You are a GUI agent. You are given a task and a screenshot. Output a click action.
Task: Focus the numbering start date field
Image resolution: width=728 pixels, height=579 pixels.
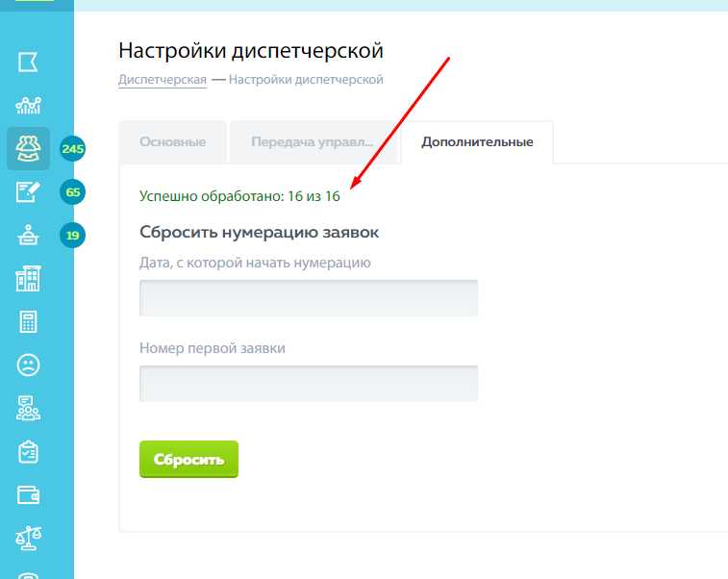coord(309,298)
